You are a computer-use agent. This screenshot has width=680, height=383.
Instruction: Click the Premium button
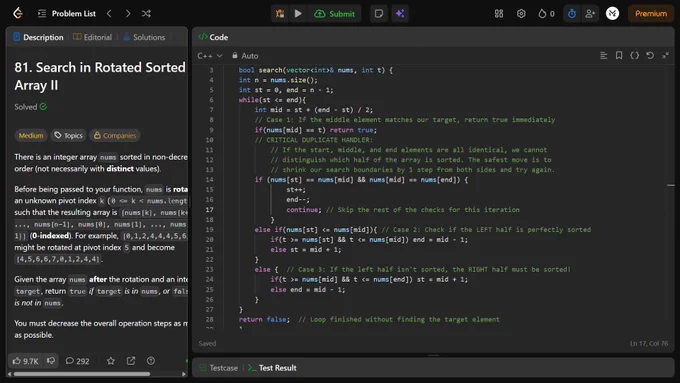click(651, 13)
